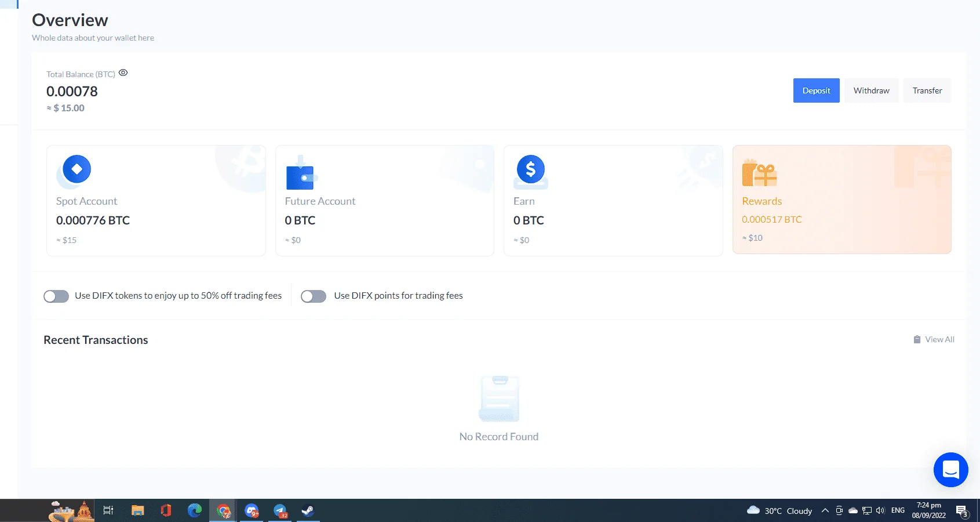The width and height of the screenshot is (980, 522).
Task: Click the Recent Transactions heading
Action: point(96,340)
